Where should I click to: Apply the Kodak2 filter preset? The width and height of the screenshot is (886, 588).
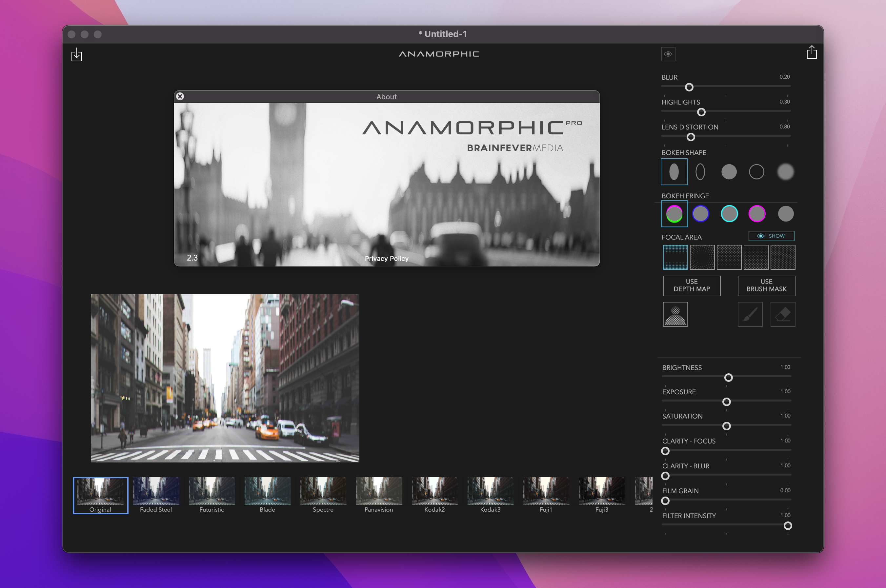[x=434, y=495]
